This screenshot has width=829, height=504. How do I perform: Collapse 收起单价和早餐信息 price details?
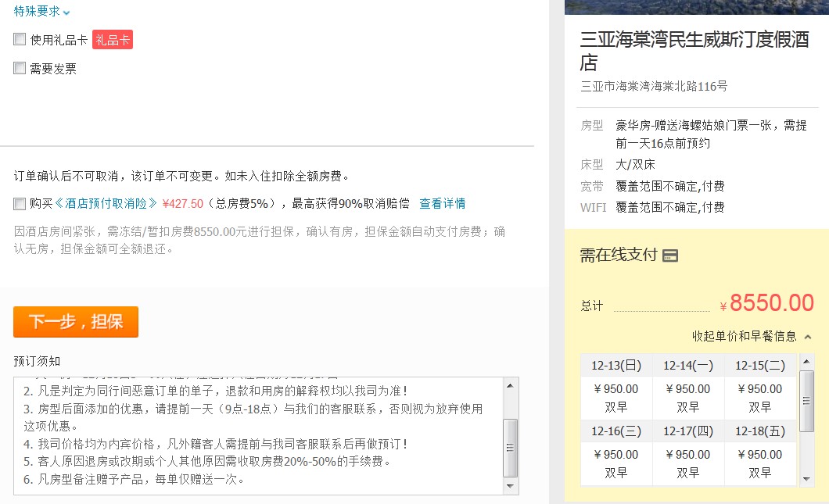click(751, 336)
